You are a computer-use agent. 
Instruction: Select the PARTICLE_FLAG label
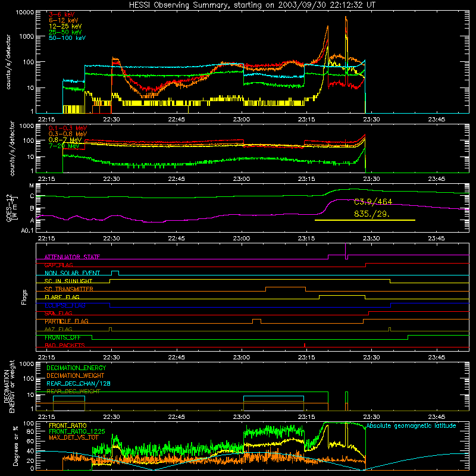click(67, 321)
